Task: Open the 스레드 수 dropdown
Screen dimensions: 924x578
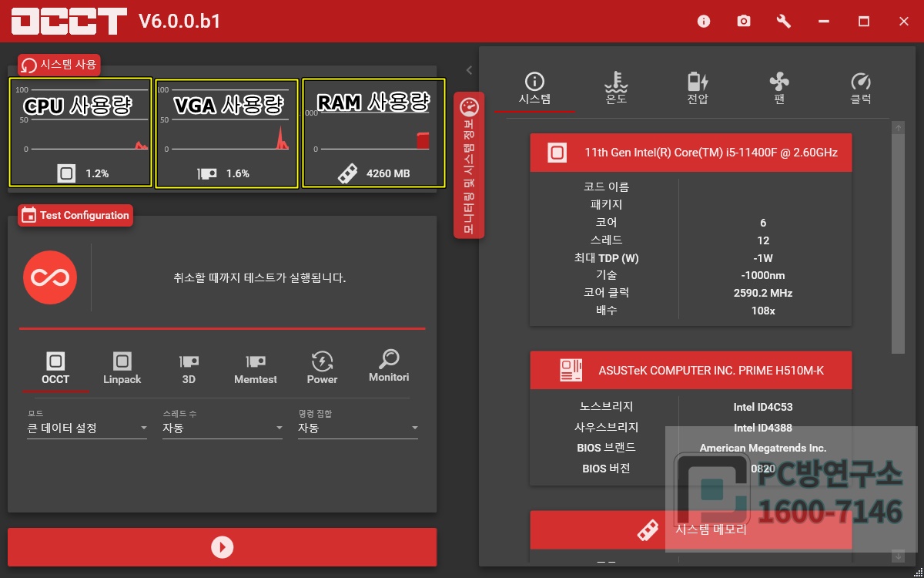Action: point(223,428)
